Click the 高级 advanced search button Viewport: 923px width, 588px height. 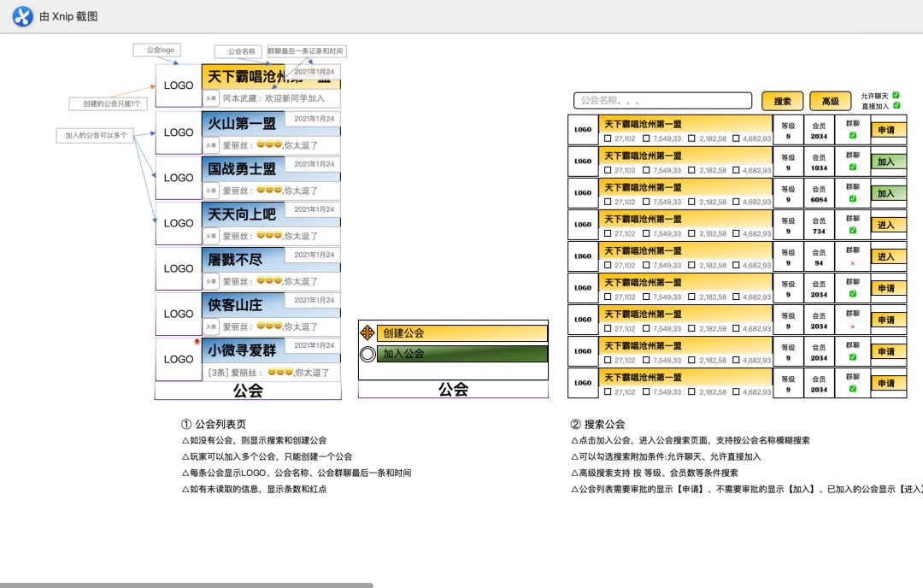point(831,101)
